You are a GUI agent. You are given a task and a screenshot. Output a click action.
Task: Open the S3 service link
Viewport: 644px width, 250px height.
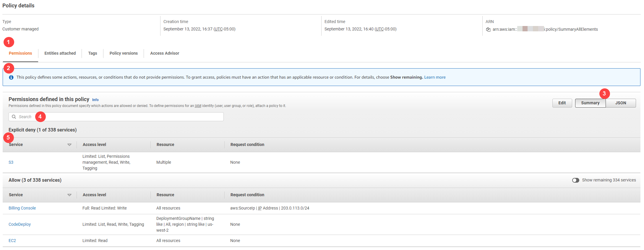click(11, 163)
